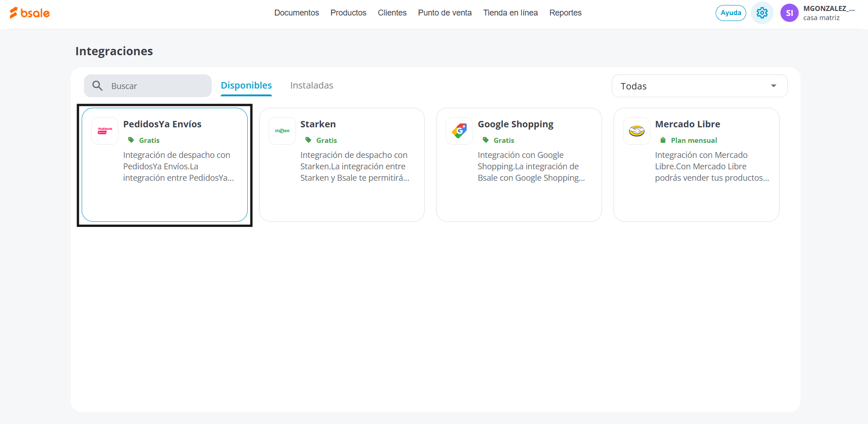Click the PedidosYa Envíos description text
868x424 pixels.
178,167
